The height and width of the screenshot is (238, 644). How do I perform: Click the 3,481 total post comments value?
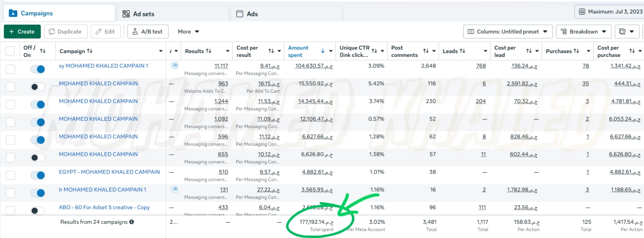coord(430,222)
